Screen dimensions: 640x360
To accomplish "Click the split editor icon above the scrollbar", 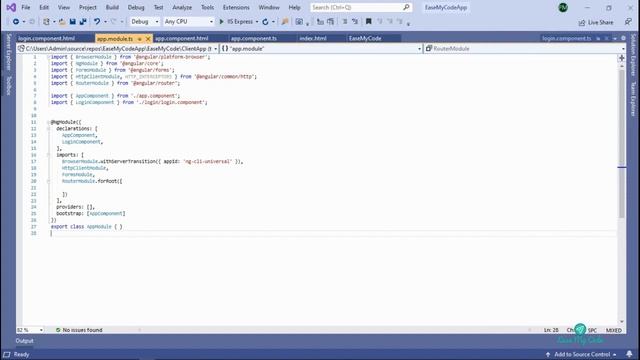I will point(622,58).
